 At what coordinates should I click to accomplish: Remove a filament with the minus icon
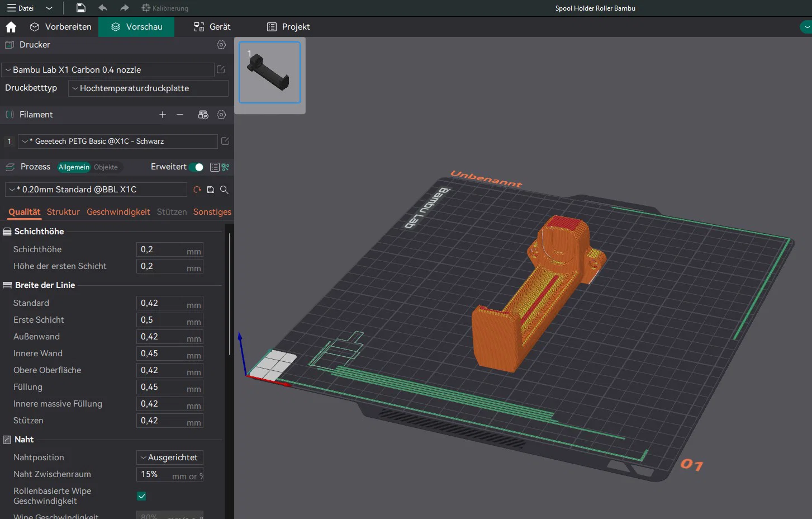point(180,115)
